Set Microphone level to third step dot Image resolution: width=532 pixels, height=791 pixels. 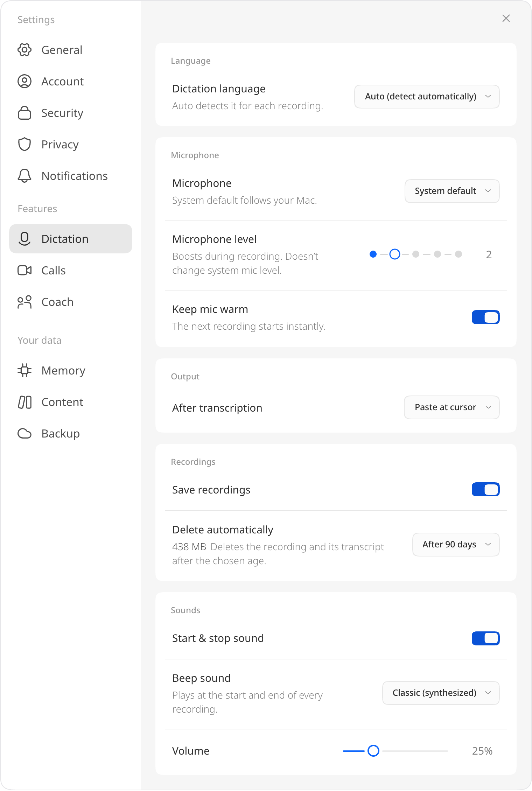point(416,254)
